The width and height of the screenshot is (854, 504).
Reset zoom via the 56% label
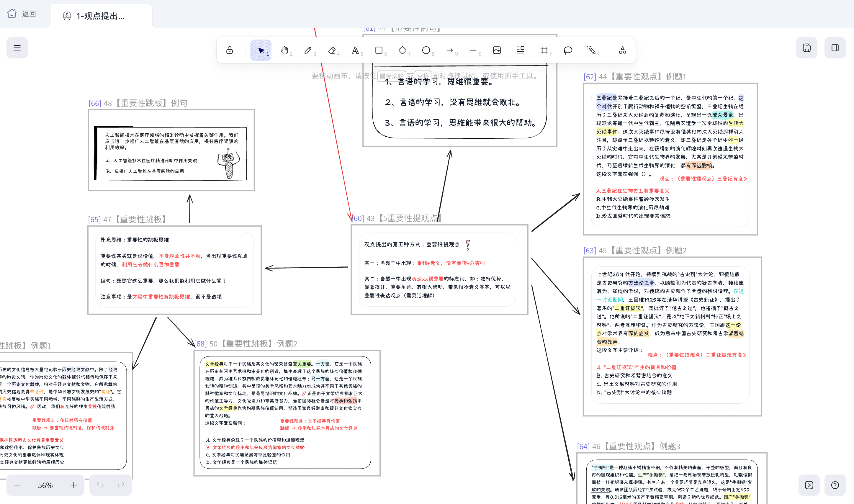coord(45,485)
